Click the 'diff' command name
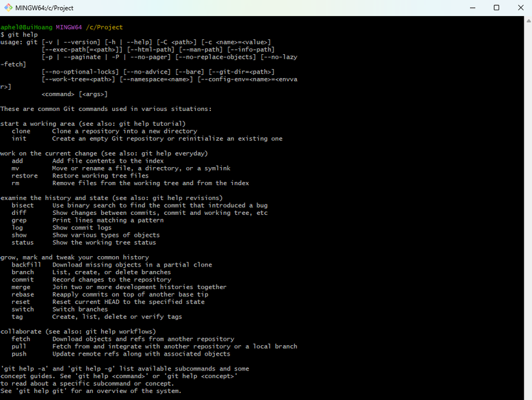 point(19,213)
